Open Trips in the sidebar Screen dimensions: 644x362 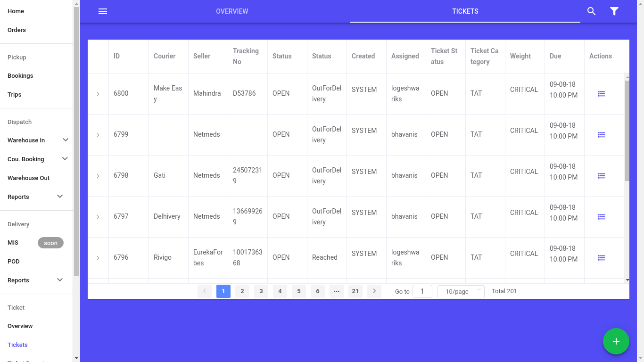(x=15, y=94)
